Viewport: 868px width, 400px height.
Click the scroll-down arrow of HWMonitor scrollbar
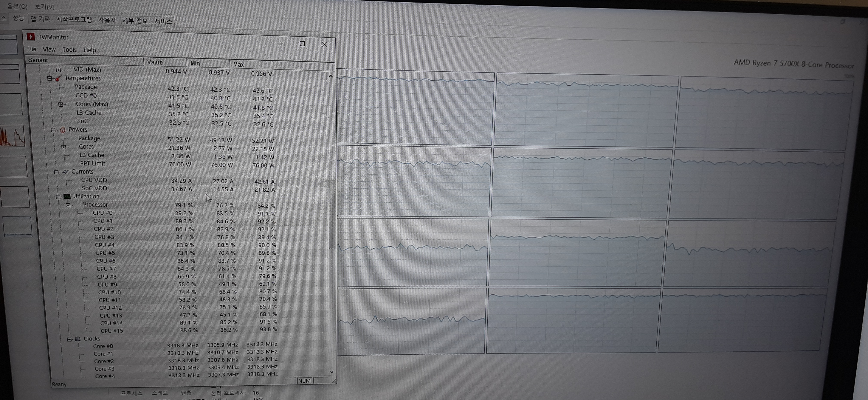pyautogui.click(x=332, y=372)
